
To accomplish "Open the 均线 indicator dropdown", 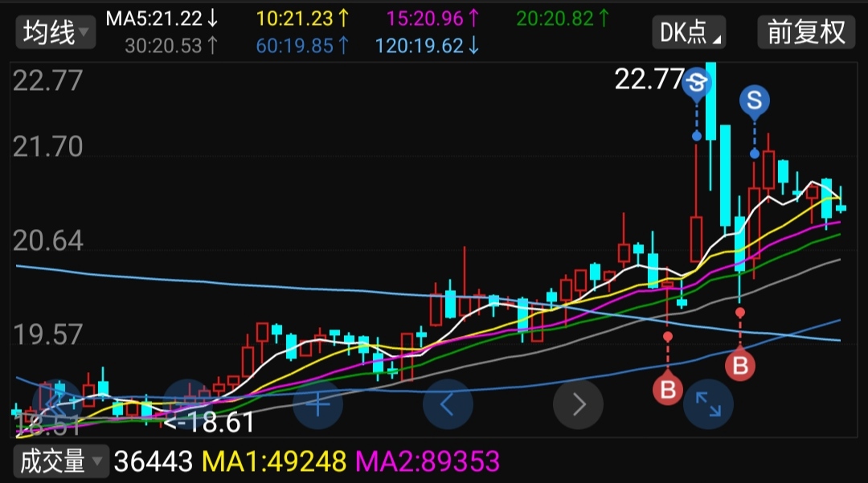I will (x=55, y=32).
